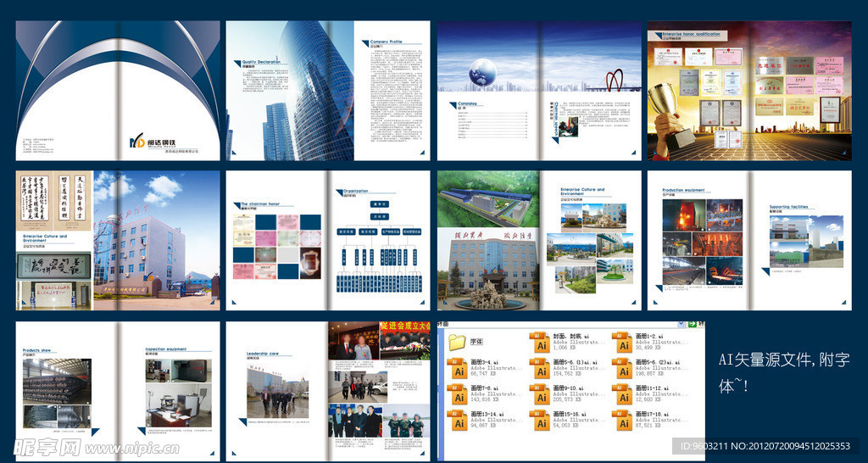Select the 画册7-8.ai Illustrator file icon
The height and width of the screenshot is (463, 868).
coord(457,394)
